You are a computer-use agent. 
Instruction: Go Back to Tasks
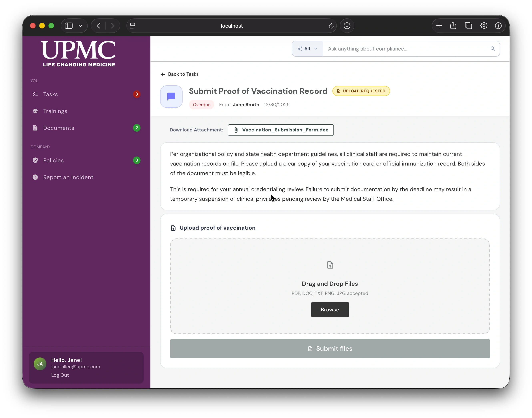[180, 74]
